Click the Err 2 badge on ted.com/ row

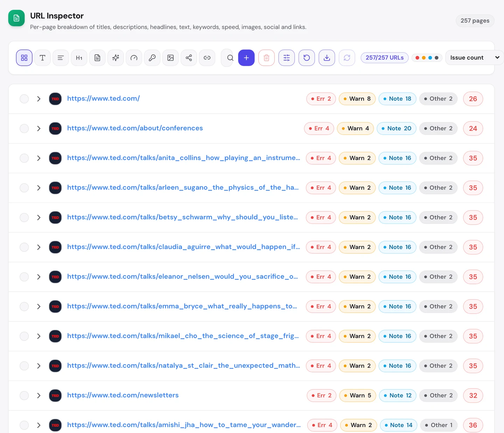[321, 99]
